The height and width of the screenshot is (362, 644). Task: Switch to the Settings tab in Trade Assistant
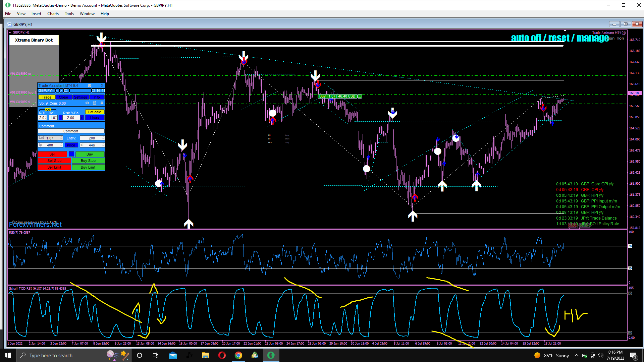(x=80, y=97)
